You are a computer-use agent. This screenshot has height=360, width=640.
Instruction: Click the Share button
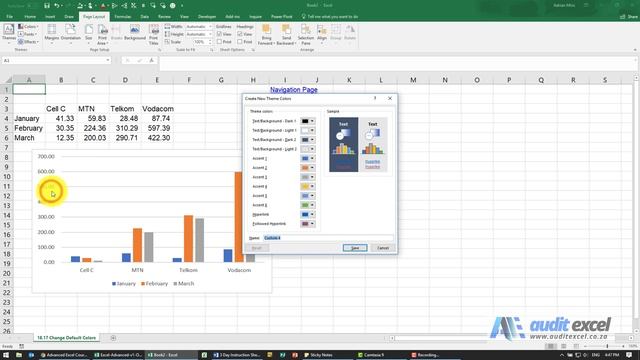click(x=629, y=17)
